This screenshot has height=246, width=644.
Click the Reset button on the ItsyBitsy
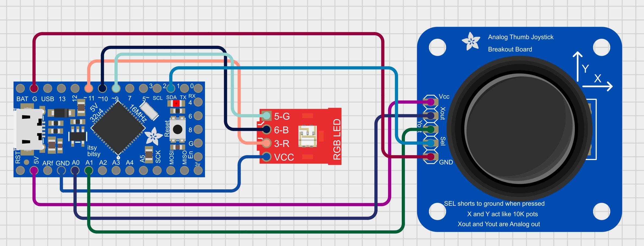[x=178, y=129]
